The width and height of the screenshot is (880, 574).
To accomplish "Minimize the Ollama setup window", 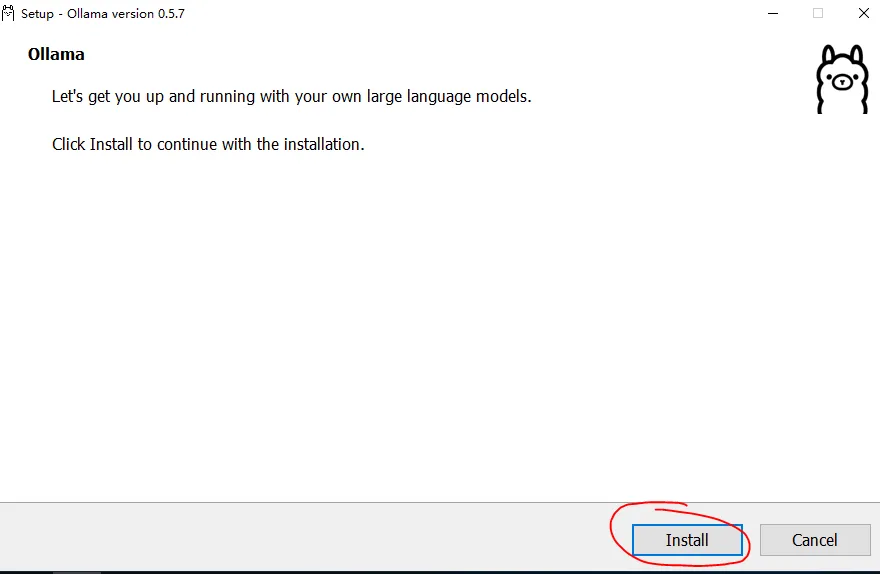I will click(x=773, y=13).
